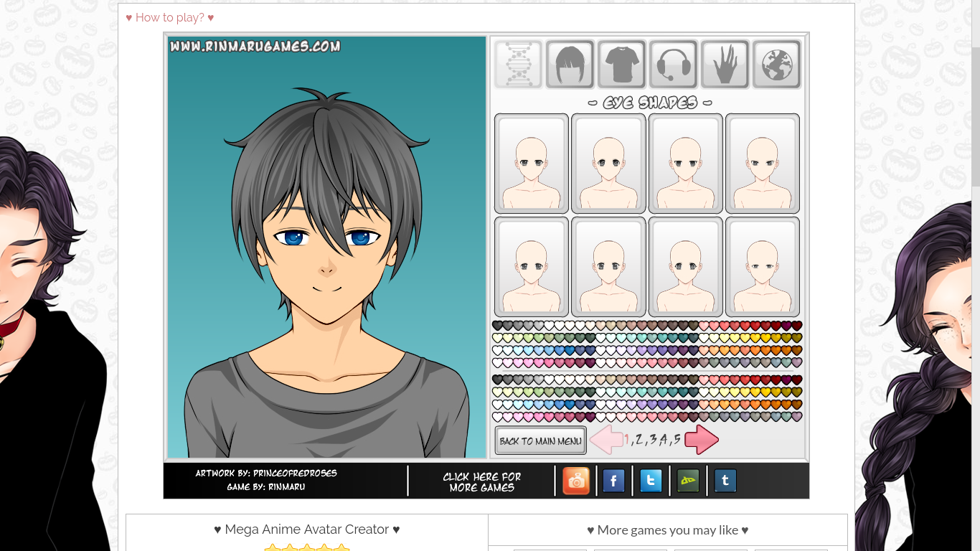Viewport: 980px width, 551px height.
Task: Click the Artwork by: princeofredroses credit
Action: pos(266,474)
